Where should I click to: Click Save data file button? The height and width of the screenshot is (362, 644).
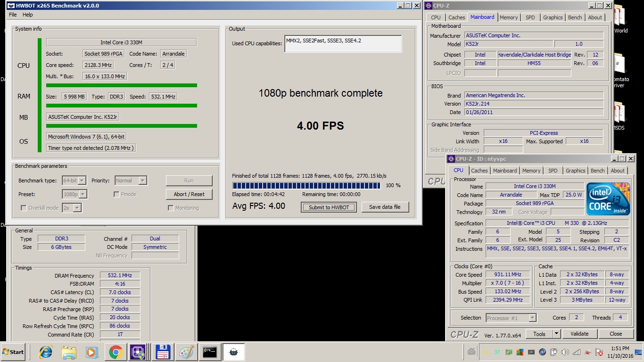[x=385, y=207]
